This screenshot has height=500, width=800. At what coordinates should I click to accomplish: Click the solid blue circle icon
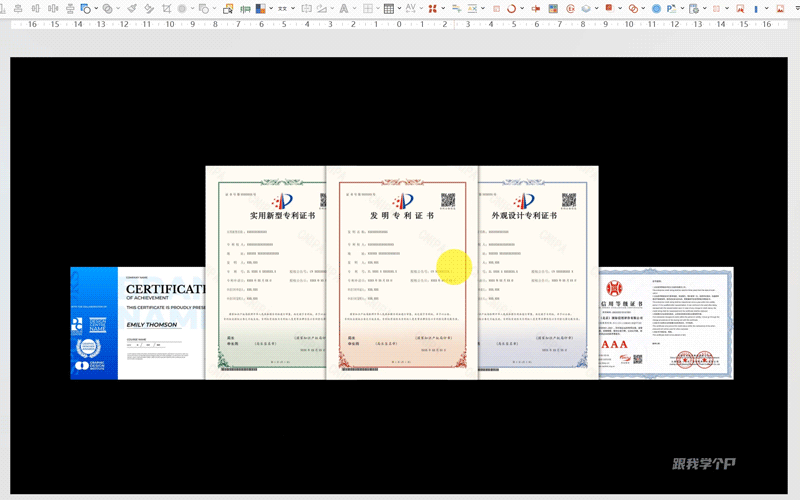coord(656,9)
